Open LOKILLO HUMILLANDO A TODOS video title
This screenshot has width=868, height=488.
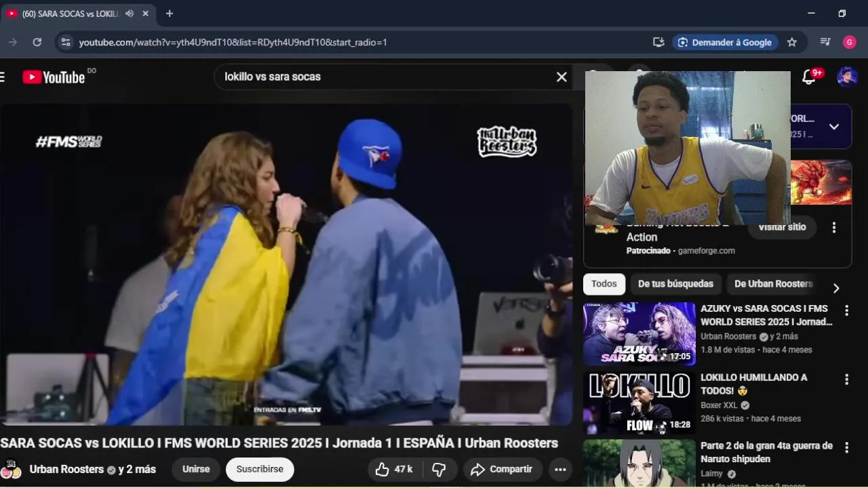point(754,384)
